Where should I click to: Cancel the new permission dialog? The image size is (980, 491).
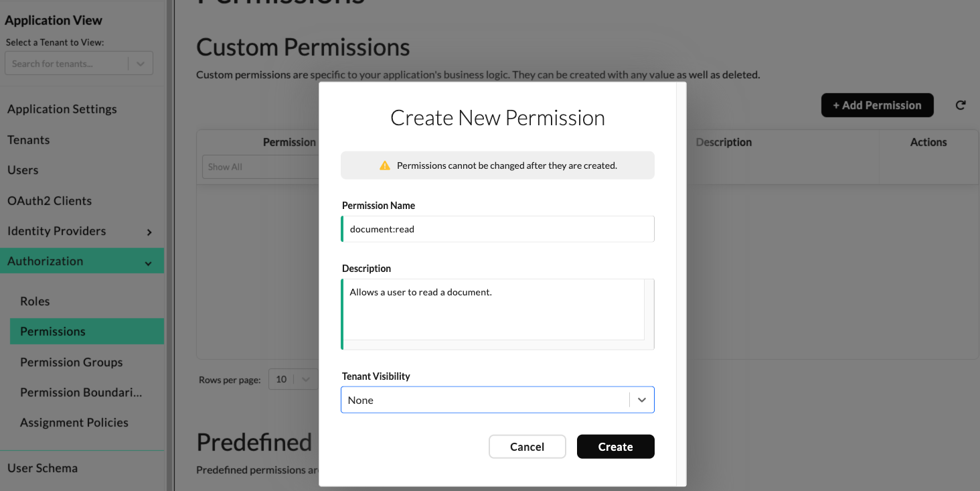pos(527,447)
